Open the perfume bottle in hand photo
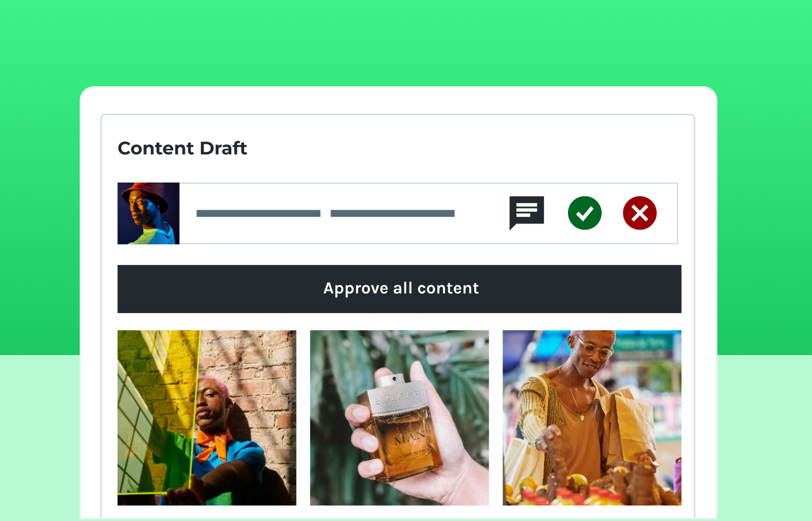This screenshot has height=521, width=812. coord(399,418)
